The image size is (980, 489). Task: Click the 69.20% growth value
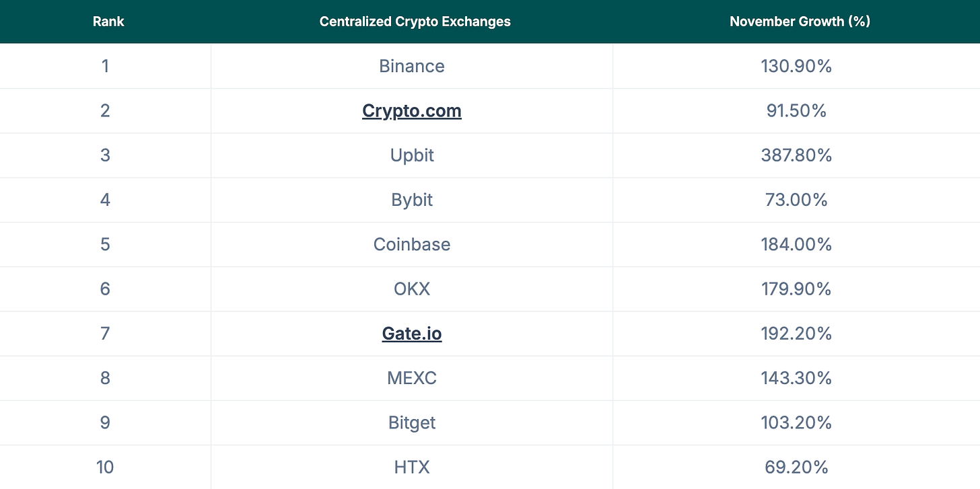point(796,467)
